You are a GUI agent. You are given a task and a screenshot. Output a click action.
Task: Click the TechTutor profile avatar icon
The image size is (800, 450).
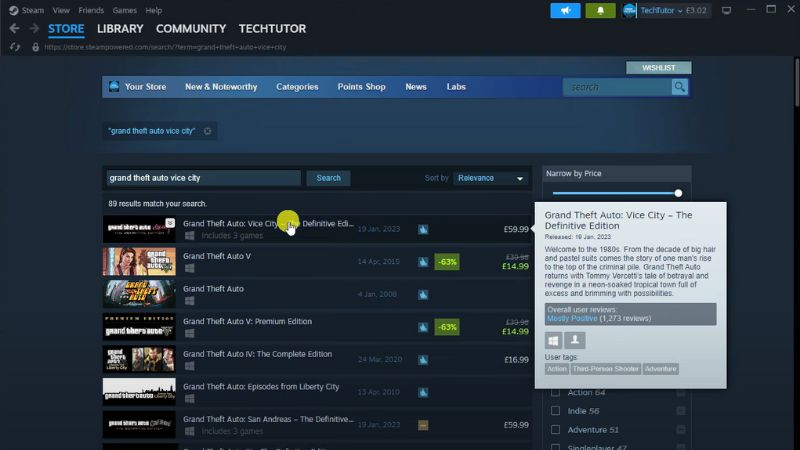(x=630, y=10)
